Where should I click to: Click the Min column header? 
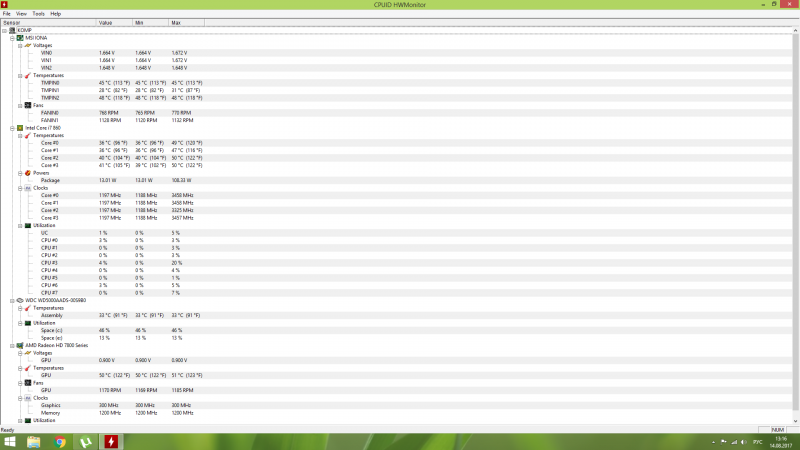[151, 23]
